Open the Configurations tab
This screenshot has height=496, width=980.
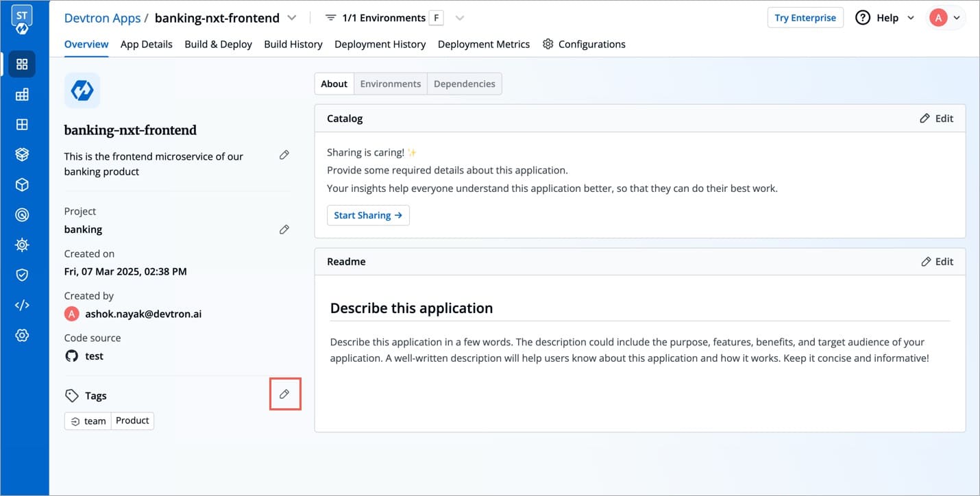(584, 44)
